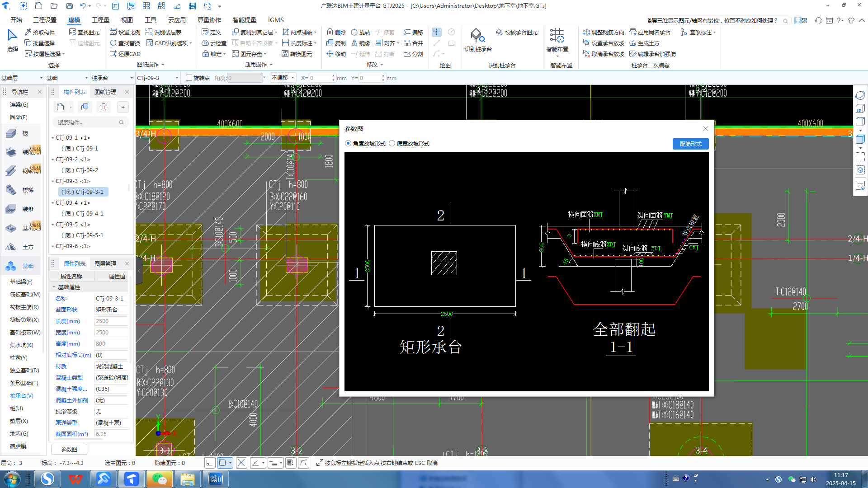The width and height of the screenshot is (868, 488).
Task: Collapse the CTj-09-1 tree node
Action: pos(53,138)
